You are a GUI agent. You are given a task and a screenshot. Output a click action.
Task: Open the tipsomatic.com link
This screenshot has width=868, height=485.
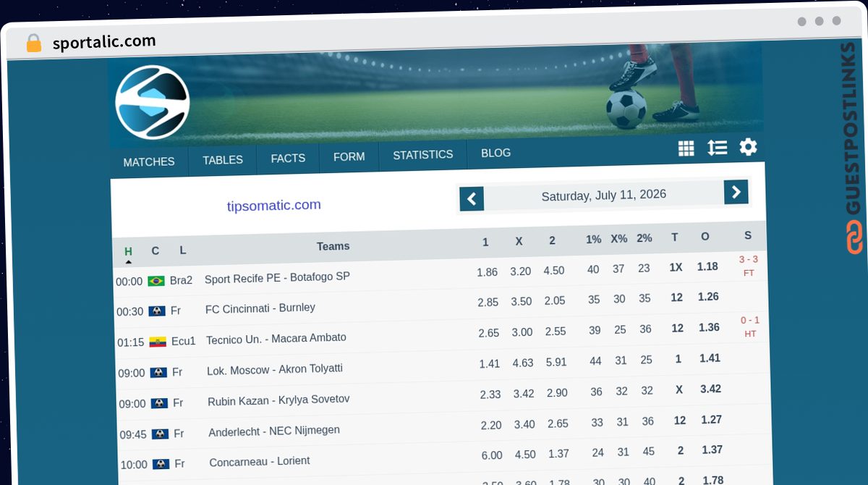tap(273, 206)
